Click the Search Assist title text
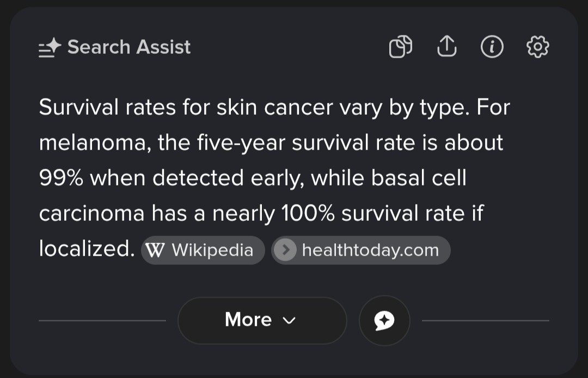The width and height of the screenshot is (588, 378). (129, 47)
